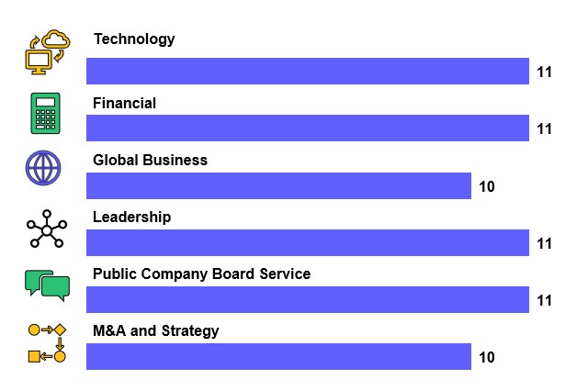Select the Leadership bar
This screenshot has height=391, width=588.
[x=308, y=243]
